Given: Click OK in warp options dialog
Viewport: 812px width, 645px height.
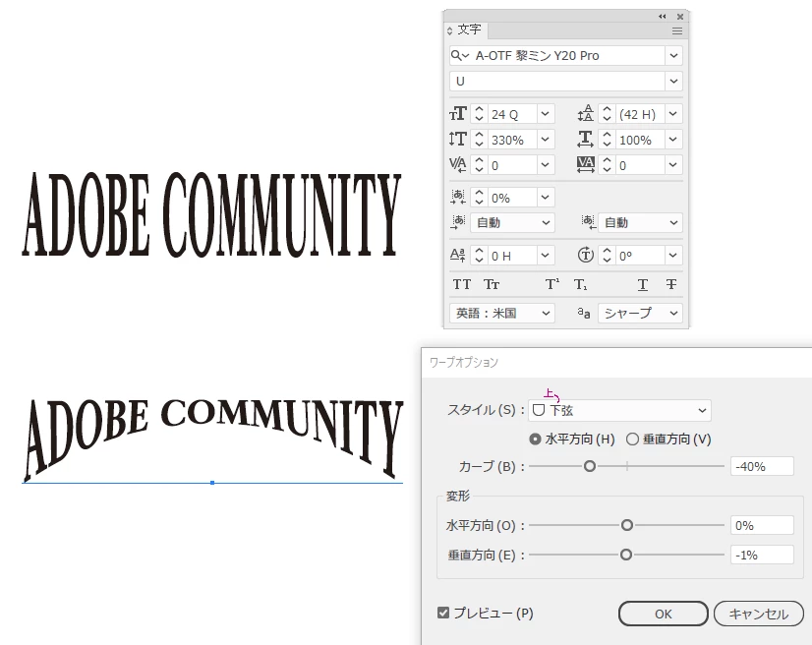Looking at the screenshot, I should 663,614.
